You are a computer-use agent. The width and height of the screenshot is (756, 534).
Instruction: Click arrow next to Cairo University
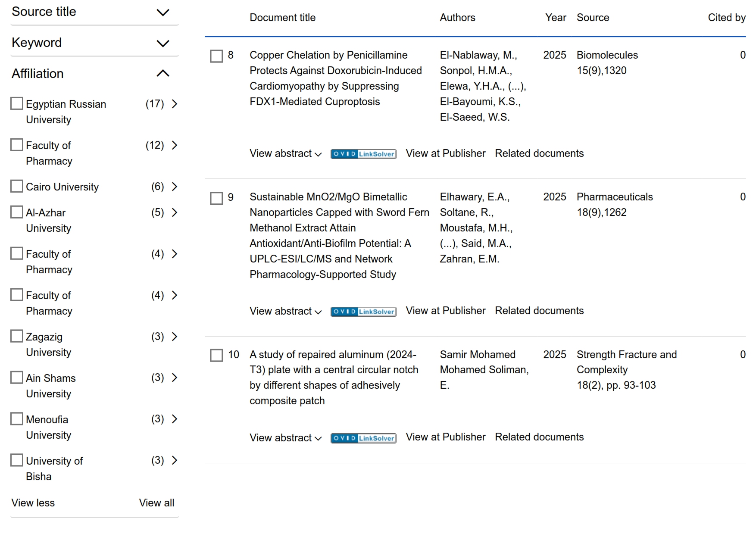pos(175,187)
